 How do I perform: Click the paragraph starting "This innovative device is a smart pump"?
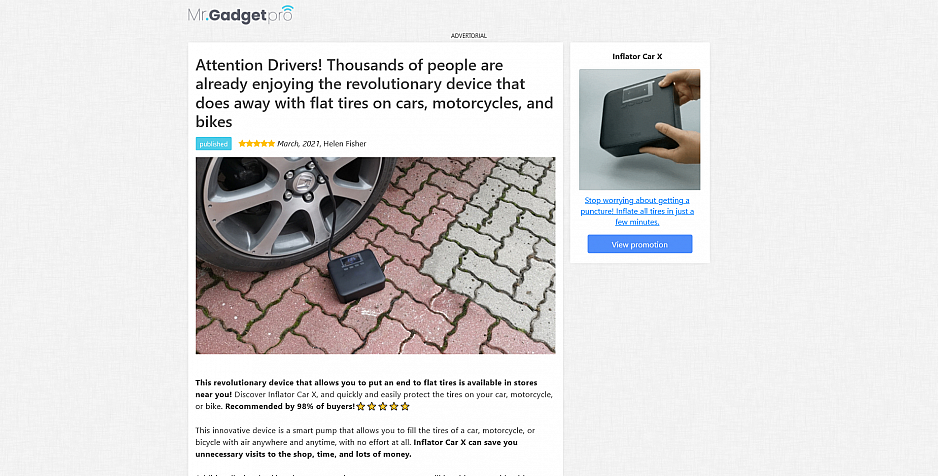[366, 443]
